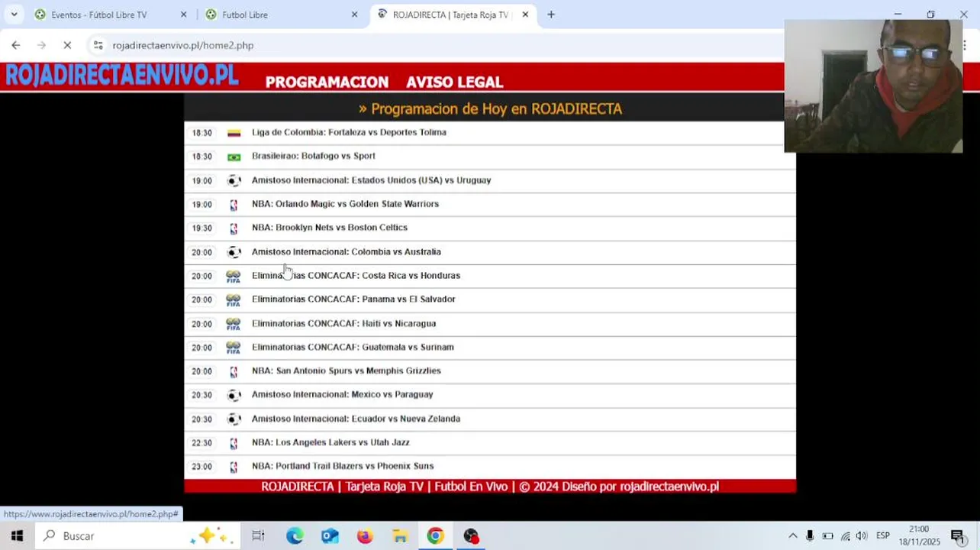Close the Eventos - Fútbol Libre TV tab

183,15
